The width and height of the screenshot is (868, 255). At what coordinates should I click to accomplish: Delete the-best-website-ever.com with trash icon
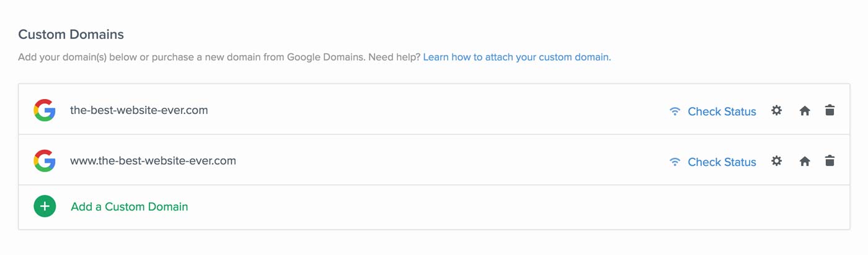coord(830,111)
